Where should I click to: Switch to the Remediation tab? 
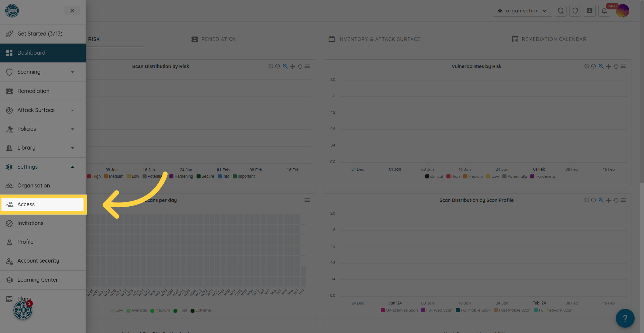coord(214,39)
